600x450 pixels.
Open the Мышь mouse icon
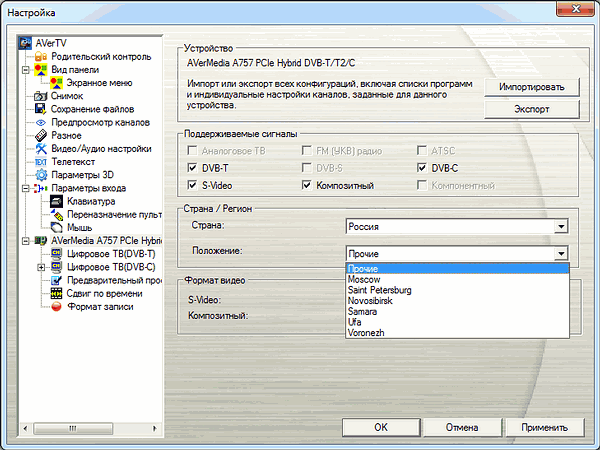click(56, 228)
